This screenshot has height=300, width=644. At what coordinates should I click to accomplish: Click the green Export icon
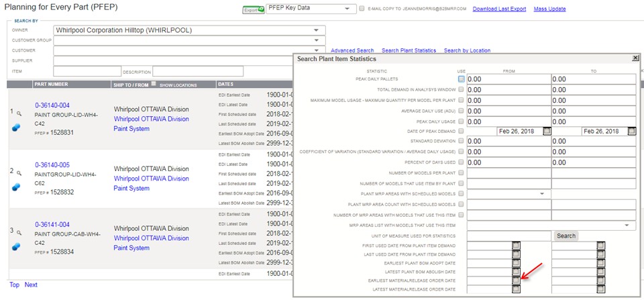coord(254,10)
